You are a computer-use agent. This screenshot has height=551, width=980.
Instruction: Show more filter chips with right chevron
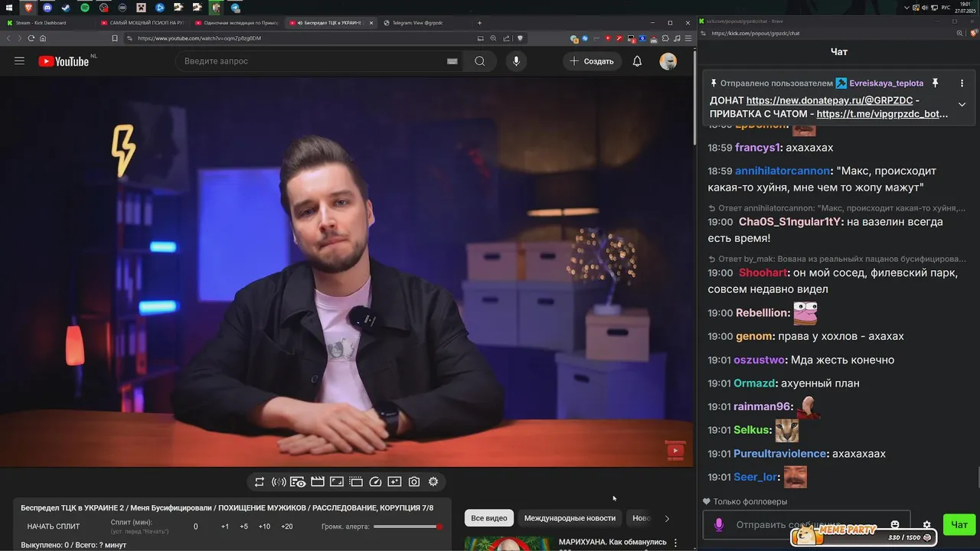point(667,518)
